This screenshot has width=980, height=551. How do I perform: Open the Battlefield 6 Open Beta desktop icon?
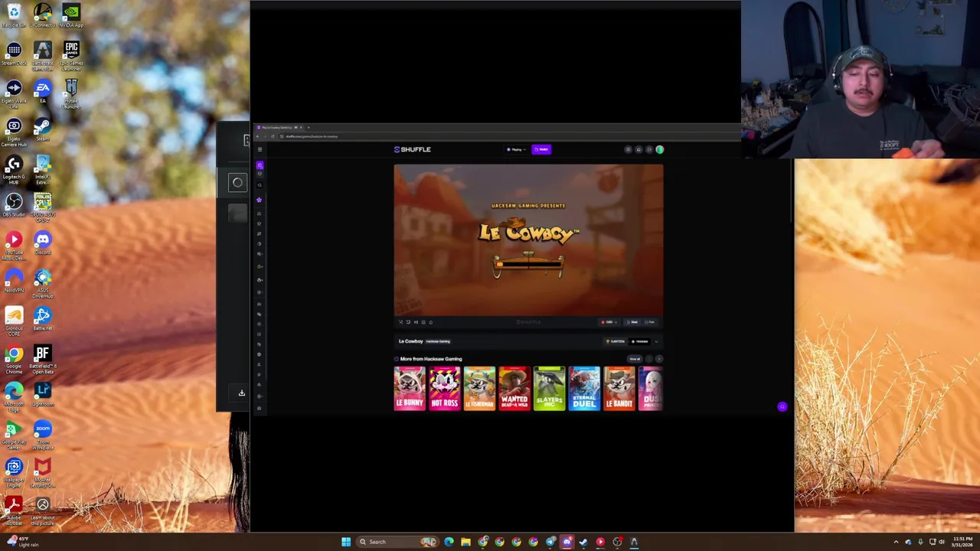coord(42,360)
